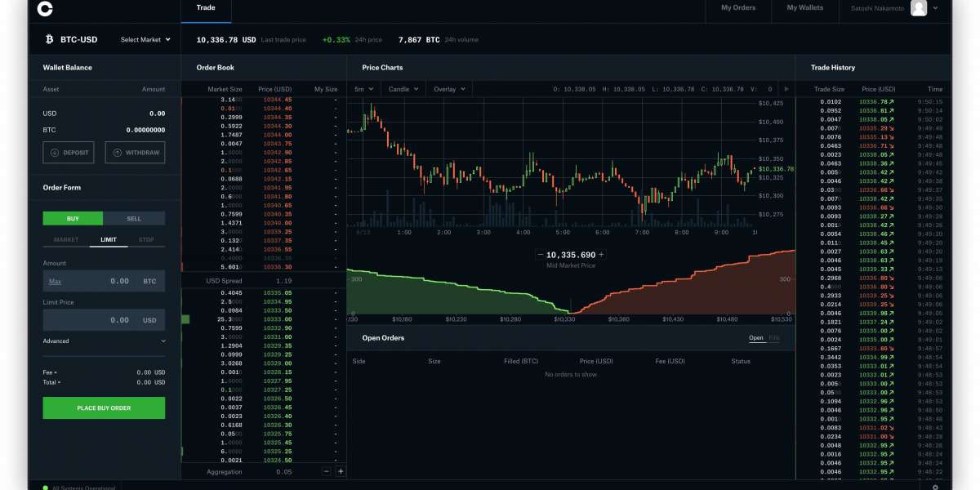Viewport: 980px width, 490px height.
Task: Open the 5m timeframe dropdown
Action: pos(363,89)
